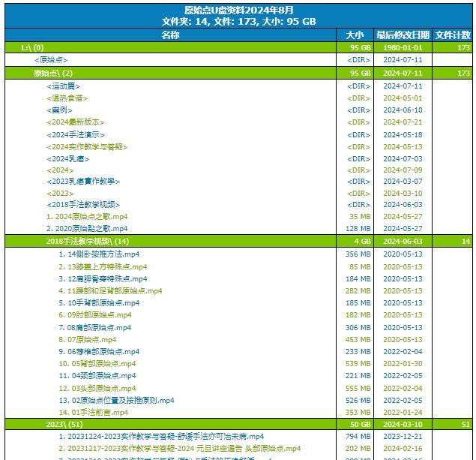Open the <温热食谱> folder link
Image resolution: width=476 pixels, height=460 pixels.
[x=67, y=98]
